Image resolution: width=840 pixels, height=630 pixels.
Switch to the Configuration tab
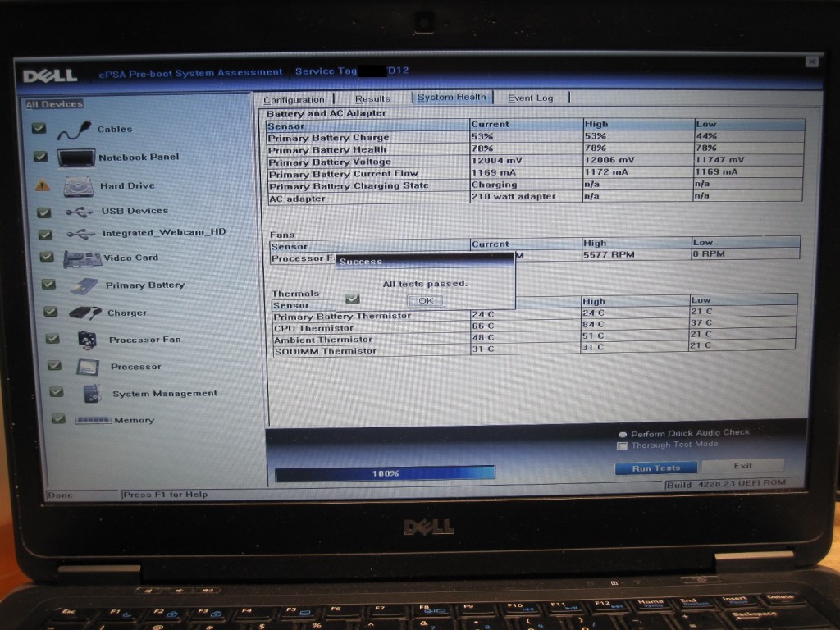294,99
